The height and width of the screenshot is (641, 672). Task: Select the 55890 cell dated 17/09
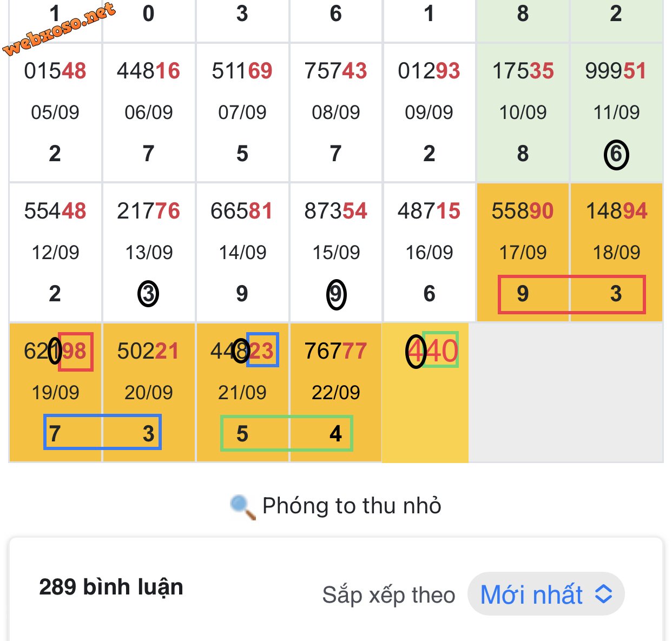click(x=523, y=252)
